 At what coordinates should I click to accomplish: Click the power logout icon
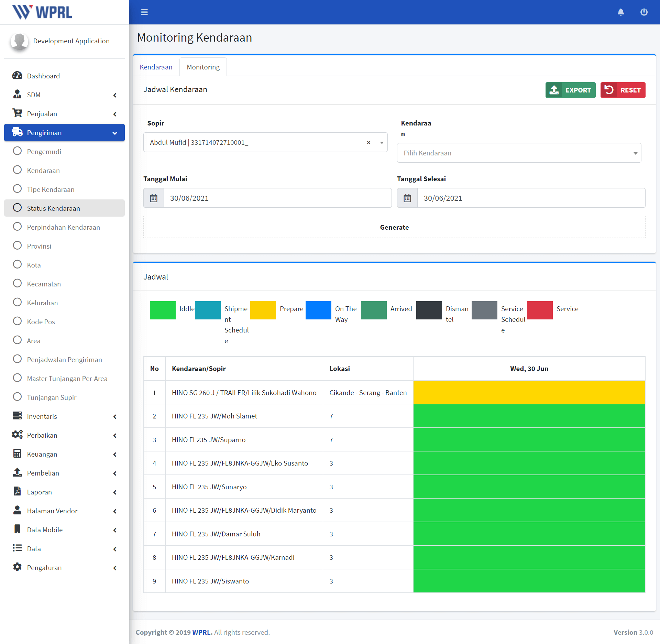point(644,12)
